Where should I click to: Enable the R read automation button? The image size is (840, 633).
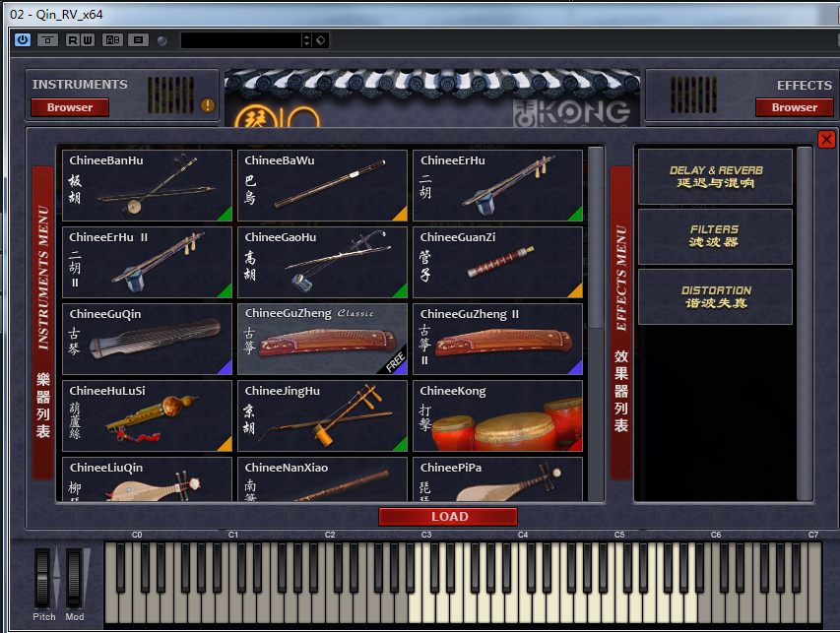click(73, 39)
